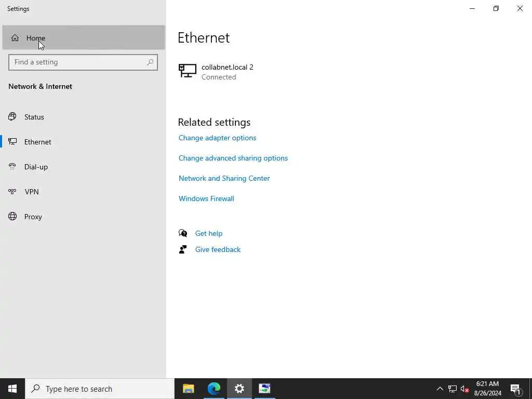Click the Ethernet monitor icon in sidebar
This screenshot has height=399, width=532.
pos(12,141)
